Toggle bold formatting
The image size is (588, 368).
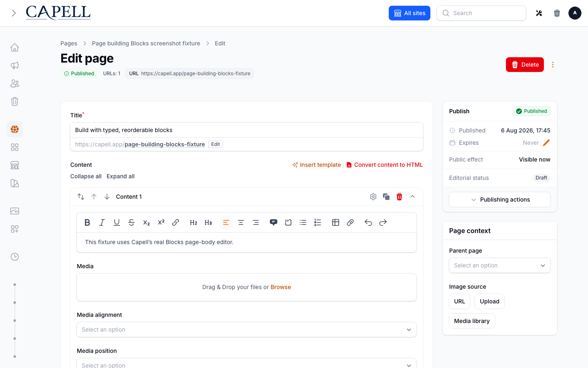click(x=87, y=222)
